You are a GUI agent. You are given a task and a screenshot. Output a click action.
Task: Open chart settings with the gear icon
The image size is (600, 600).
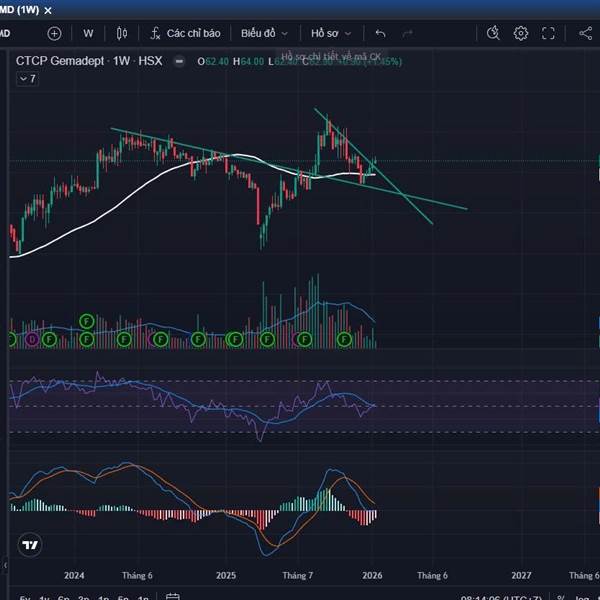pos(520,33)
